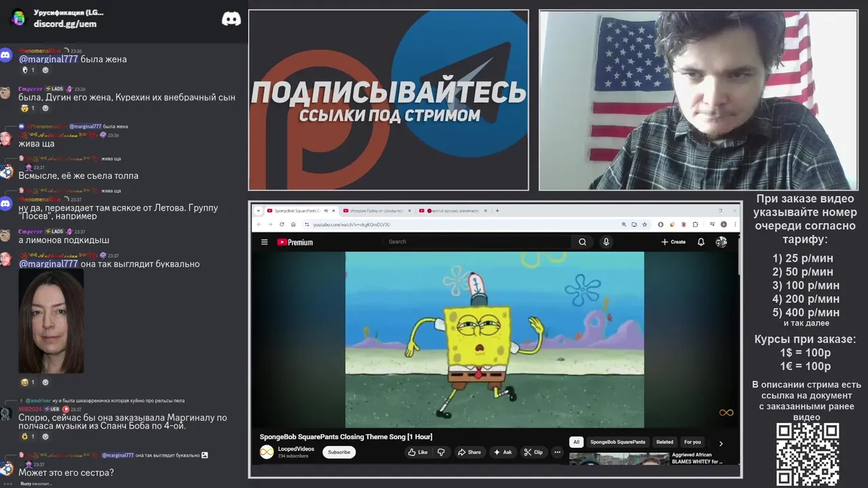Click the 'жива ща' chat message
The height and width of the screenshot is (488, 868).
tap(37, 144)
